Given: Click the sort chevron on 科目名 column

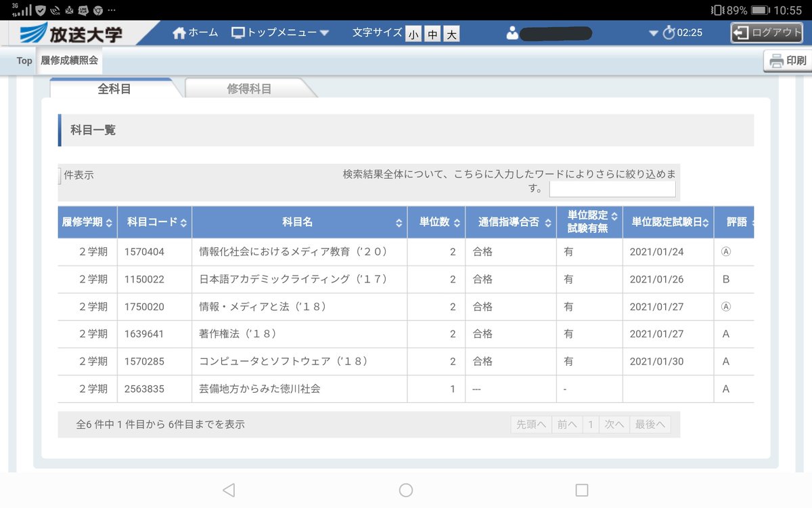Looking at the screenshot, I should [398, 221].
